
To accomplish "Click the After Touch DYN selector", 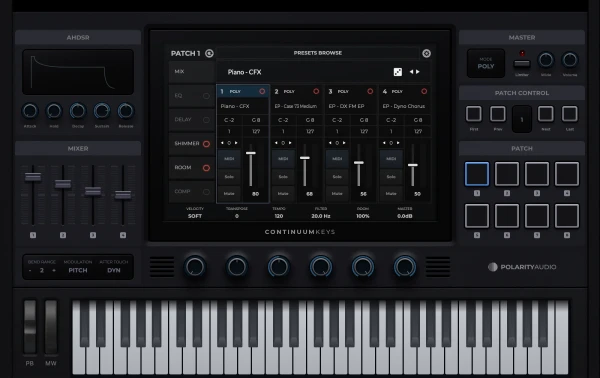I will (x=114, y=270).
